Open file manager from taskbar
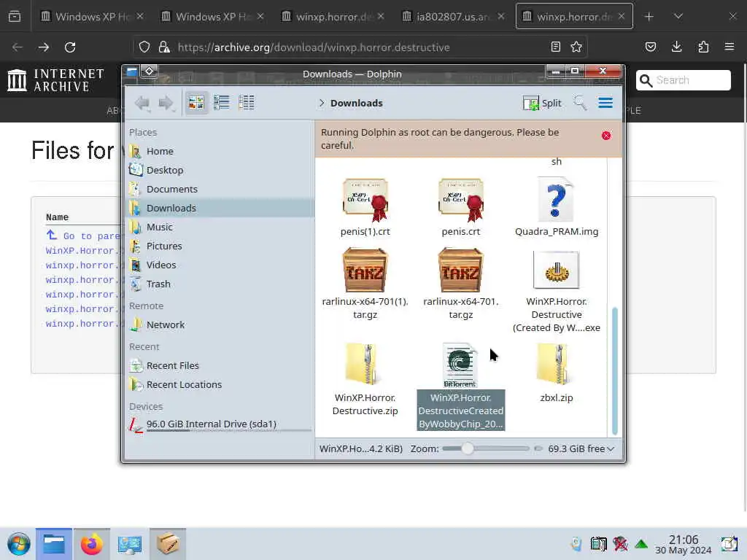The width and height of the screenshot is (747, 560). click(54, 544)
